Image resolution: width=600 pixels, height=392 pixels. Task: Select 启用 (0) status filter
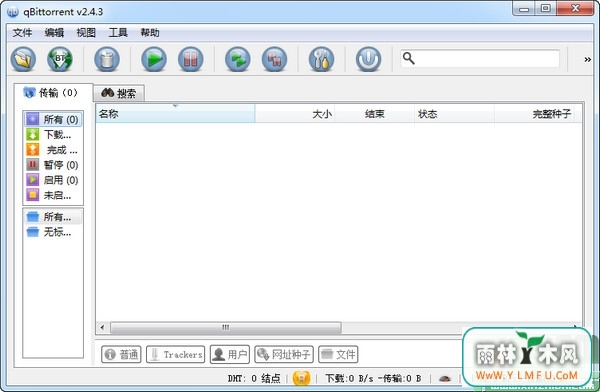click(x=52, y=180)
